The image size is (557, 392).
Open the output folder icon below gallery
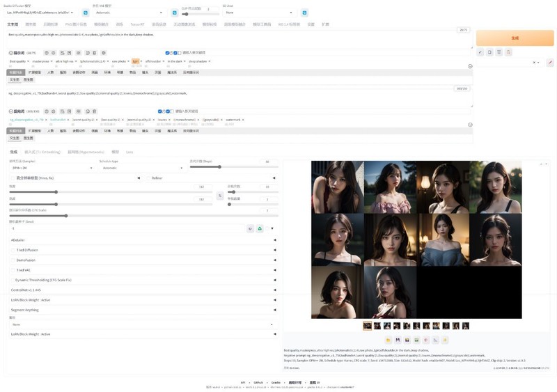click(388, 340)
